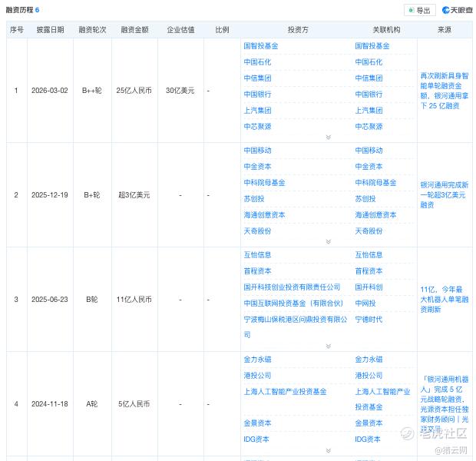
Task: Open investor link 中信集团 in 投资方 column
Action: coord(257,78)
